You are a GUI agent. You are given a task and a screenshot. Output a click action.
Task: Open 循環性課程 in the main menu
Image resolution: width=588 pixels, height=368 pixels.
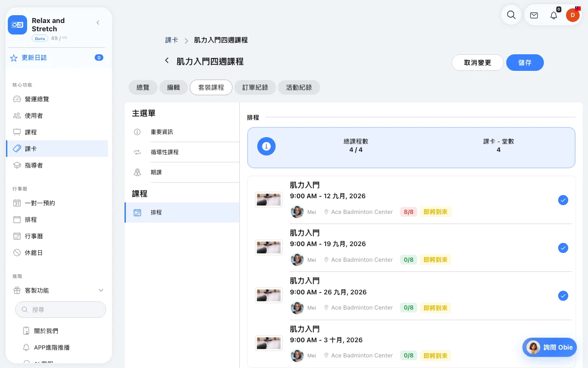click(182, 152)
